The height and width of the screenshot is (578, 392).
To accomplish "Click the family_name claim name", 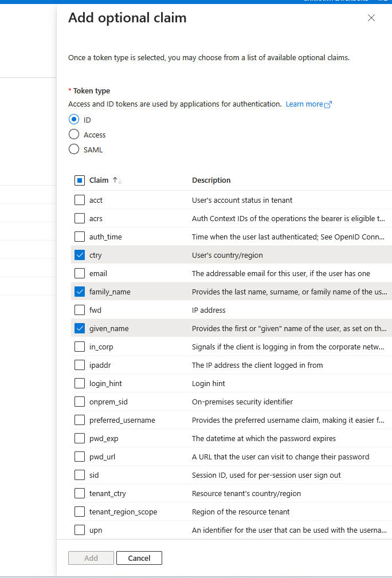I will pos(110,292).
